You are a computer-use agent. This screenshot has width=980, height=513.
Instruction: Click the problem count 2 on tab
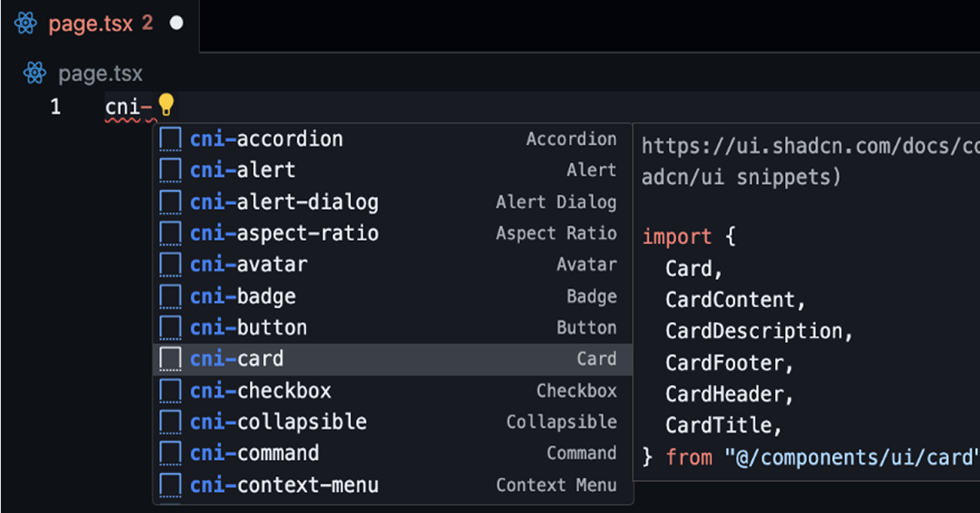[147, 23]
